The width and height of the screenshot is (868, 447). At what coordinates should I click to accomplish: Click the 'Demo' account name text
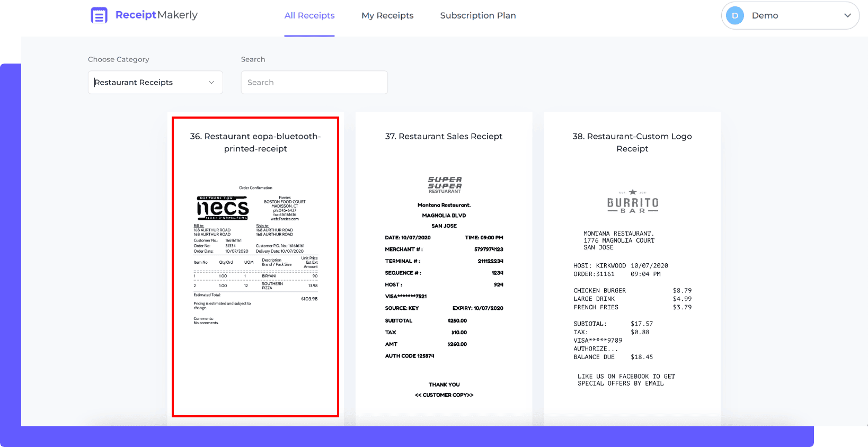tap(765, 15)
